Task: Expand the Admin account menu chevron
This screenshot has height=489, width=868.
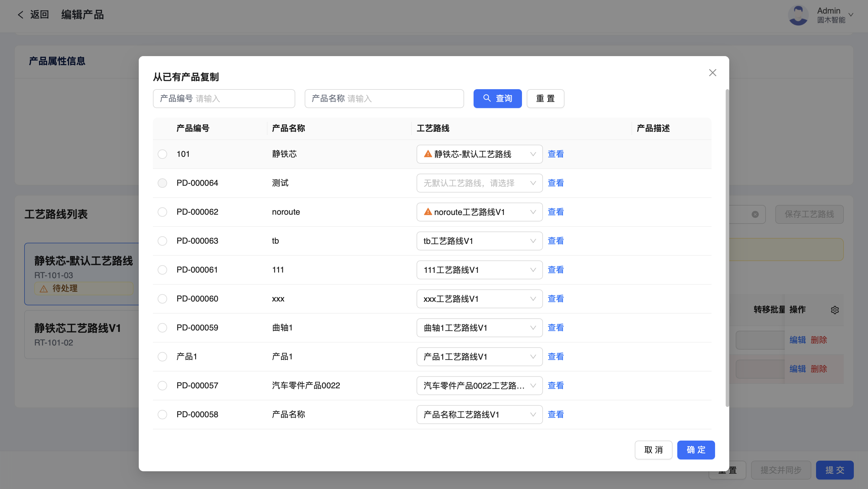Action: tap(851, 15)
